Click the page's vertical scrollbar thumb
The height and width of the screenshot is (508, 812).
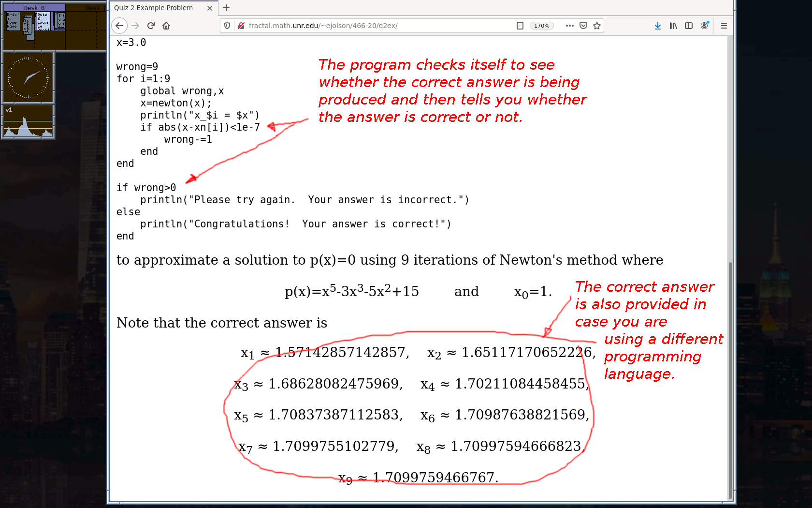(x=730, y=380)
